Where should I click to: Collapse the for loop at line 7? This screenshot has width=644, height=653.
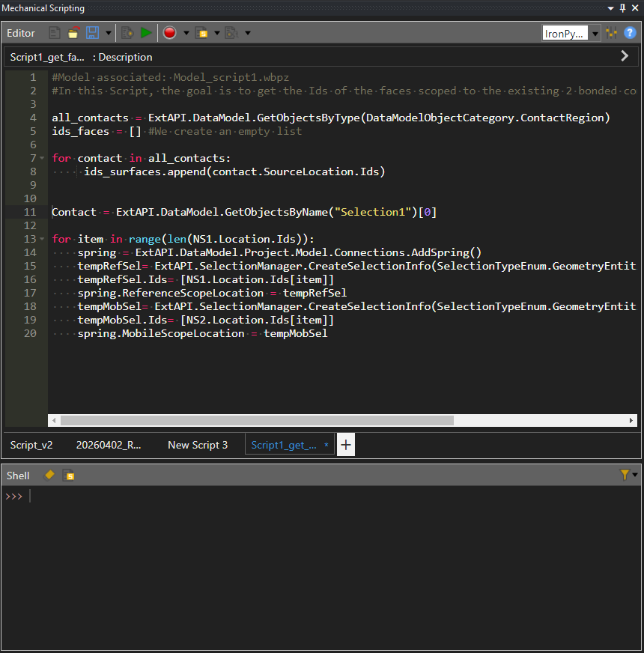click(x=42, y=158)
